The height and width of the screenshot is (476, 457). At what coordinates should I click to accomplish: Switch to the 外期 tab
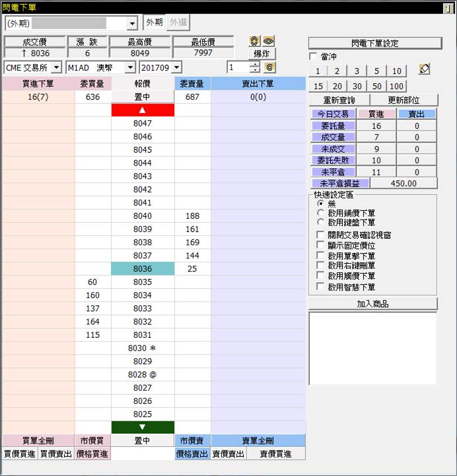[x=155, y=22]
